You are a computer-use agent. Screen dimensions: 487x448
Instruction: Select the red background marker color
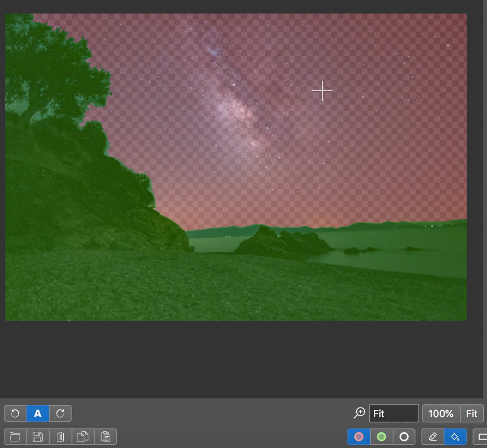tap(359, 437)
